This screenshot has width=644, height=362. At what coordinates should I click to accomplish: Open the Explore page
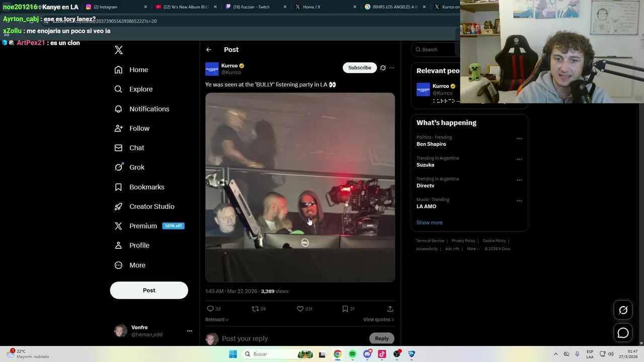[x=133, y=89]
